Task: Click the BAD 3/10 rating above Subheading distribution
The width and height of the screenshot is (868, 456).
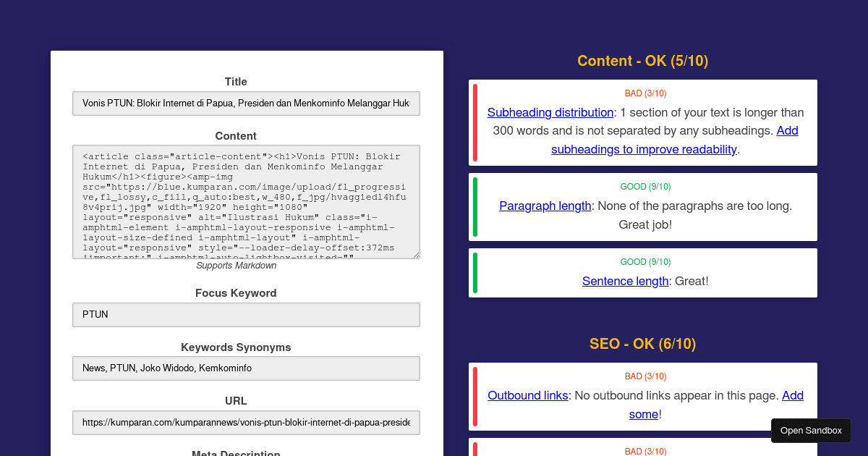Action: pyautogui.click(x=645, y=93)
